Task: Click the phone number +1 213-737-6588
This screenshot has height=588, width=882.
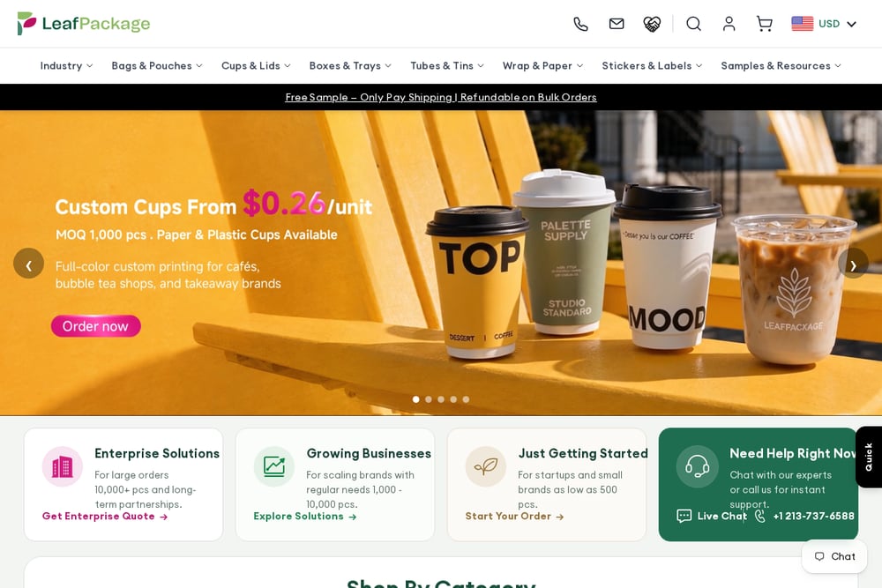Action: (x=813, y=516)
